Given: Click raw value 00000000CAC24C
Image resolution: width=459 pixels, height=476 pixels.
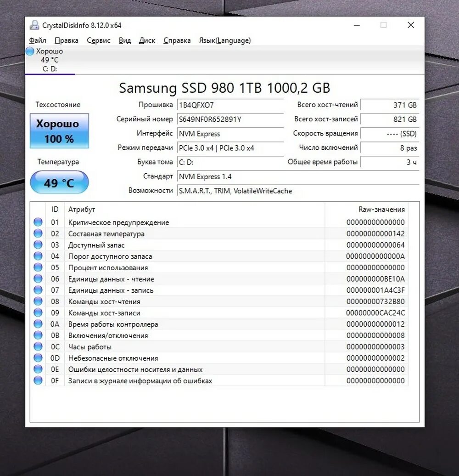Looking at the screenshot, I should (375, 313).
